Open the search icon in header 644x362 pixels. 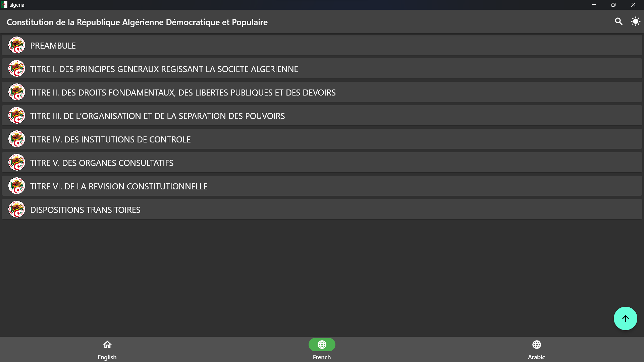pyautogui.click(x=619, y=22)
